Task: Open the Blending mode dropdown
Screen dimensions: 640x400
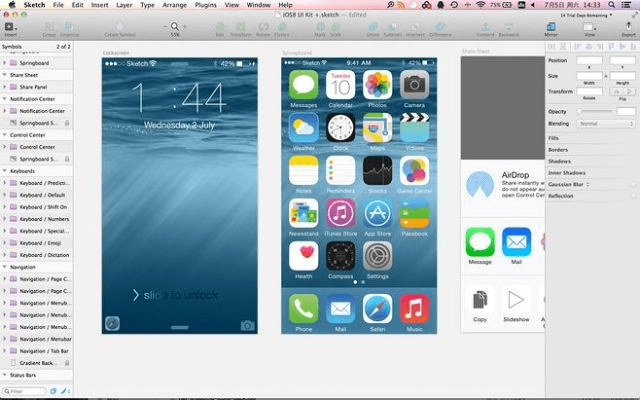Action: [x=605, y=124]
